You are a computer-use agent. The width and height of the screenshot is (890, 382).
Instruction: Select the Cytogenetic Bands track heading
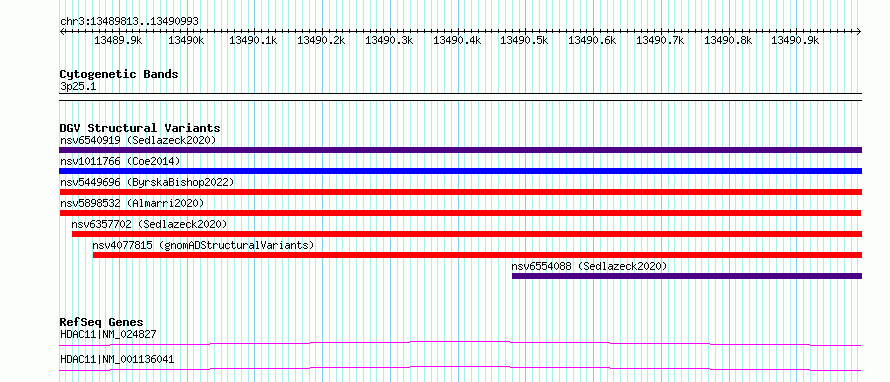pos(119,74)
